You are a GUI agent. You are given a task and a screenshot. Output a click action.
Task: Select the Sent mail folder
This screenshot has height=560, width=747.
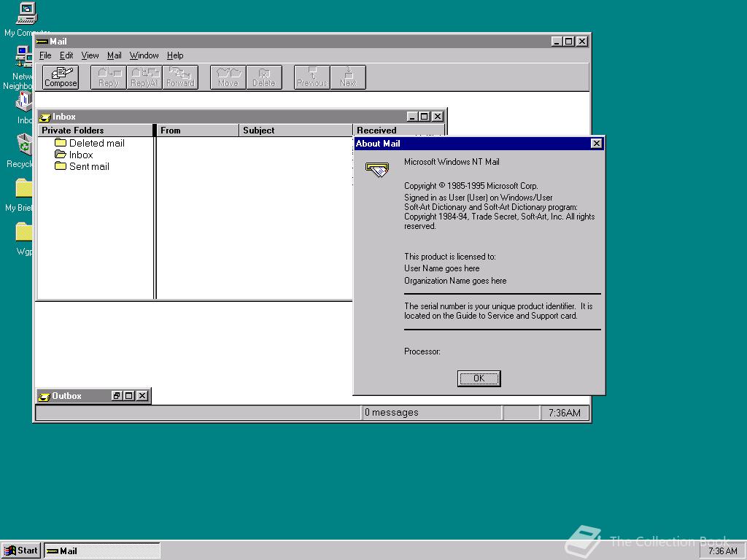pos(82,166)
